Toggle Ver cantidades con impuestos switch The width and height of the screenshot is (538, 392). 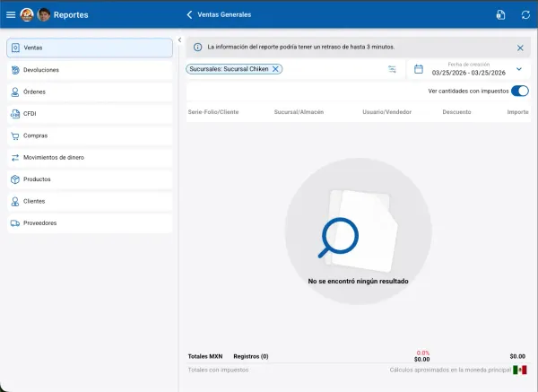click(519, 91)
